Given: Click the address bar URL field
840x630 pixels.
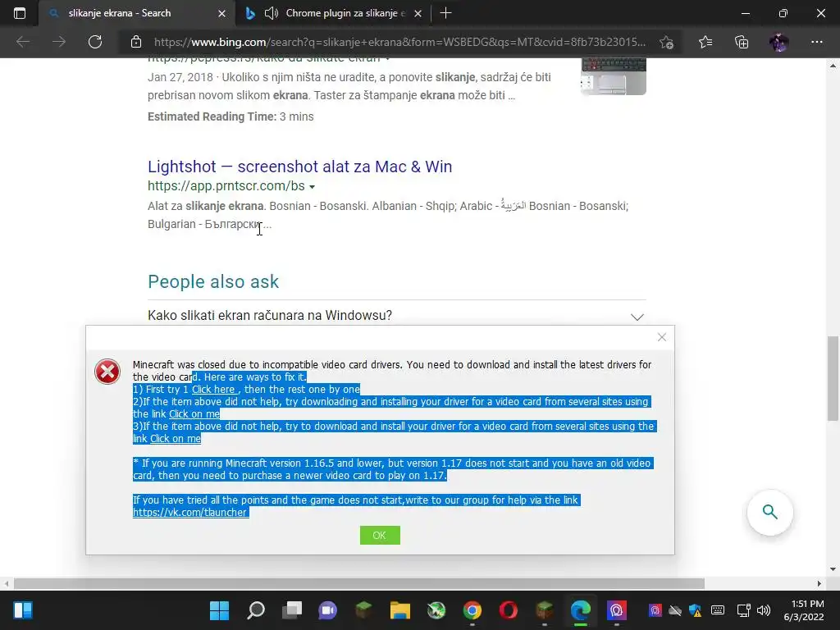Looking at the screenshot, I should [x=399, y=42].
